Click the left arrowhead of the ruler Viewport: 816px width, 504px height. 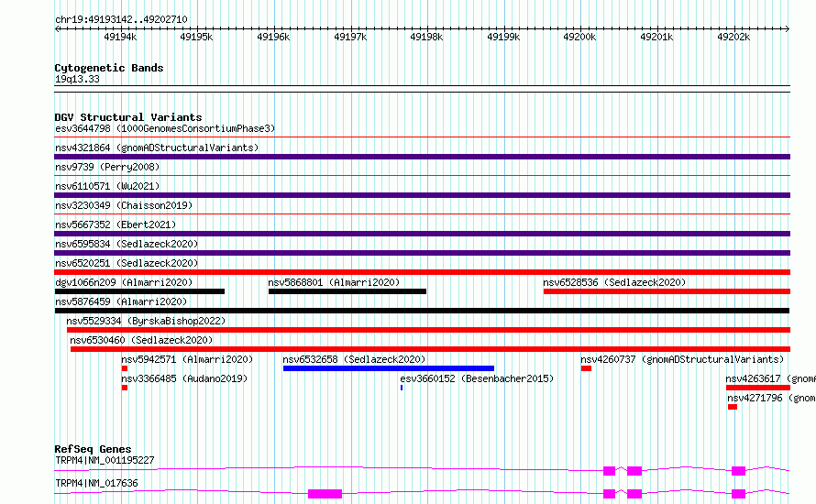[57, 28]
